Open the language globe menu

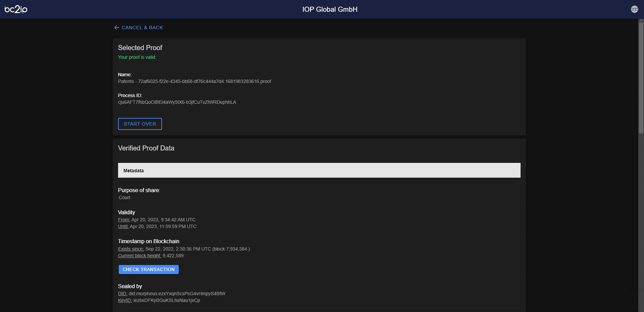[x=634, y=9]
